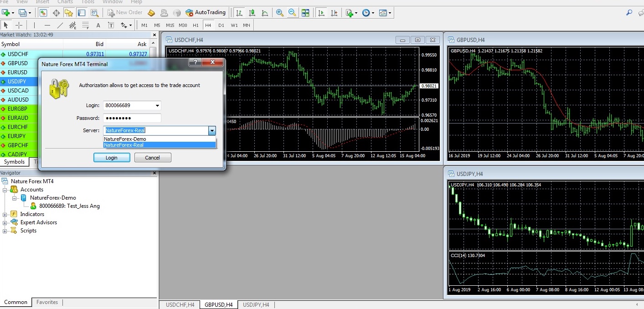
Task: Expand the Expert Advisors tree node
Action: 5,222
